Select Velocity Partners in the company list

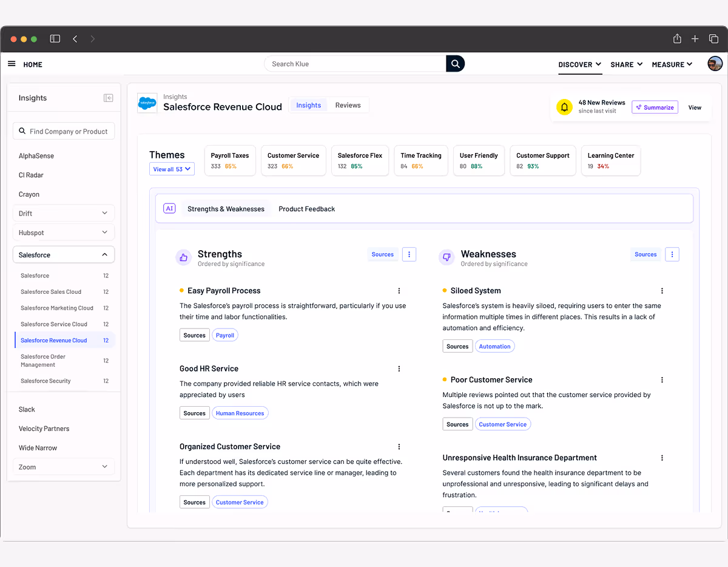(x=44, y=429)
